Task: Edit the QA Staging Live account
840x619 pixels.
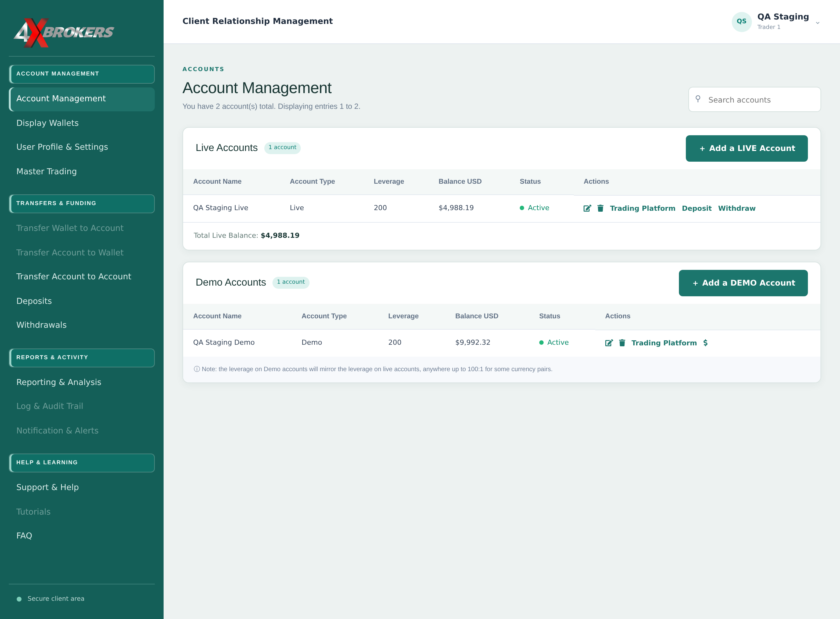Action: point(587,208)
